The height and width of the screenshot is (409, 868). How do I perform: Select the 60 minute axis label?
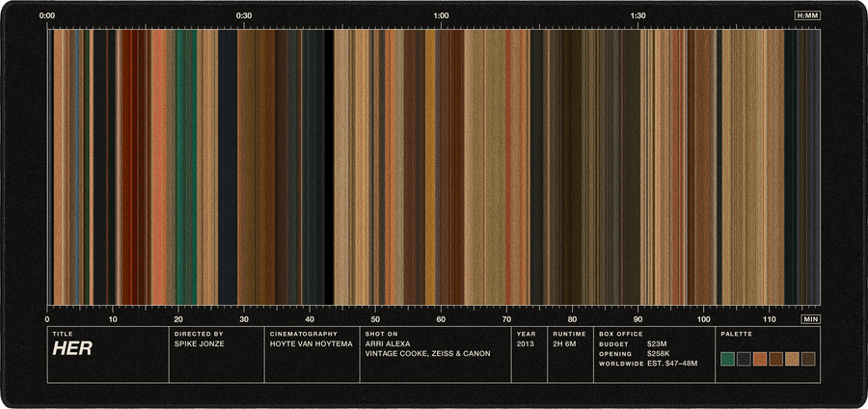(x=441, y=319)
